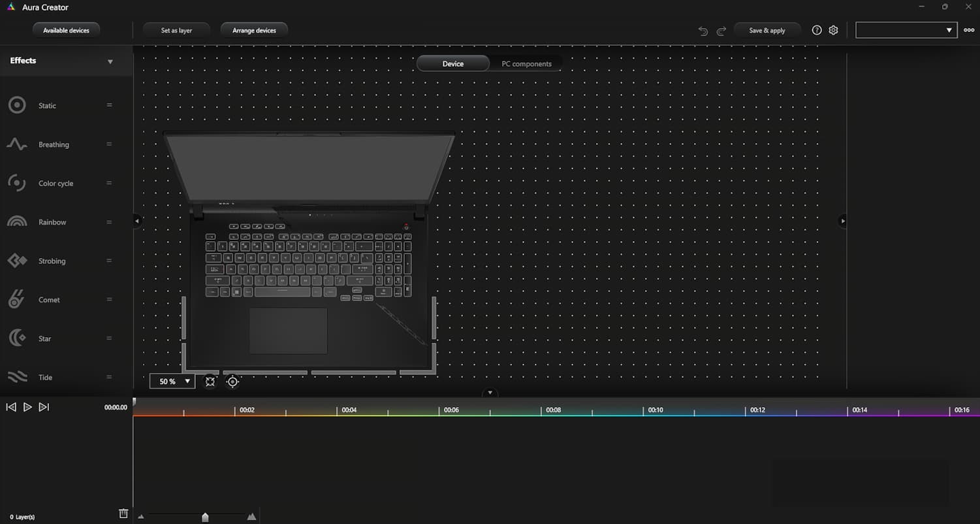This screenshot has height=524, width=980.
Task: Click the fit-to-canvas icon near zoom control
Action: coord(210,381)
